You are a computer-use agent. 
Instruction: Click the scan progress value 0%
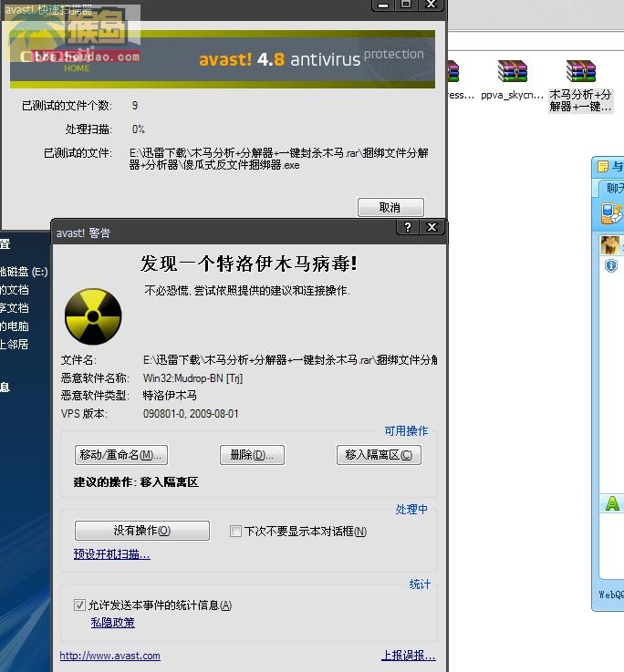click(x=139, y=129)
